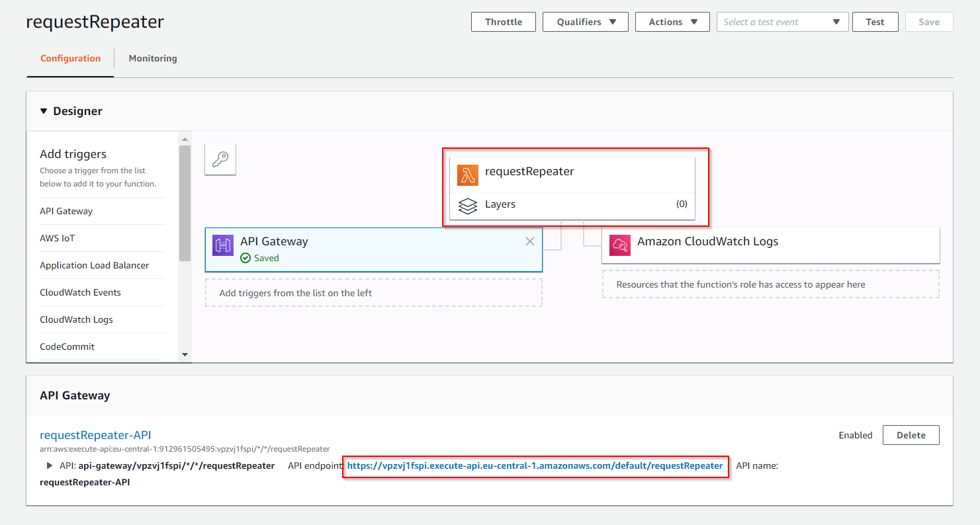Click the Throttle button
Image resolution: width=980 pixels, height=525 pixels.
(503, 21)
